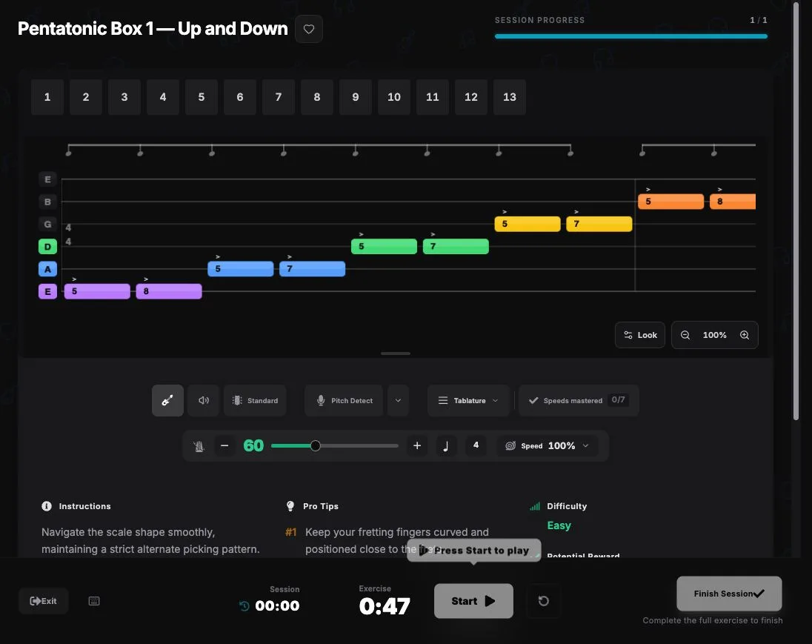
Task: Jump to measure 5
Action: pos(202,97)
